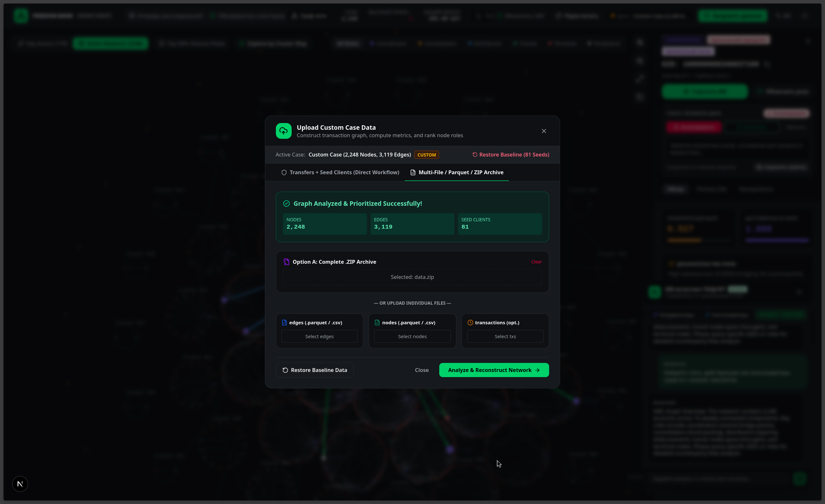The width and height of the screenshot is (825, 504).
Task: Switch to Transfers + Seed Clients tab
Action: [x=340, y=172]
